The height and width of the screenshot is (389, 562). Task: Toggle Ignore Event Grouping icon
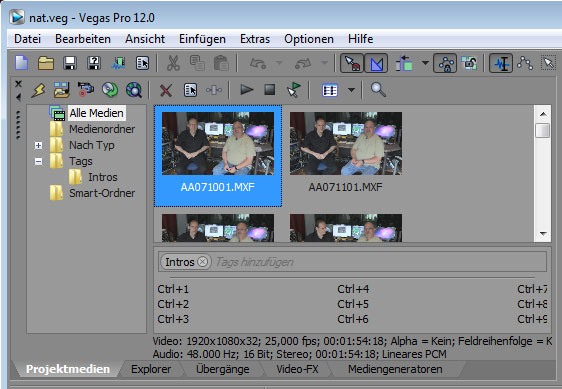point(469,63)
